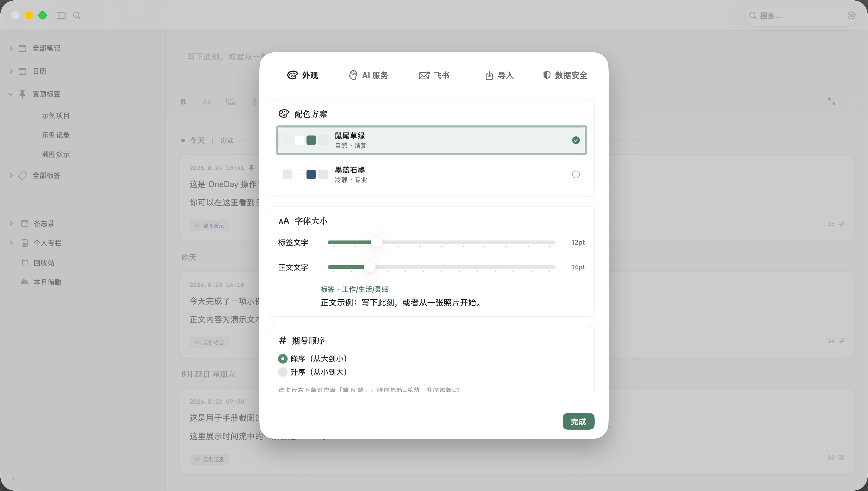The height and width of the screenshot is (491, 868).
Task: Click the 2026.8.23 14:10 note timestamp
Action: [217, 285]
